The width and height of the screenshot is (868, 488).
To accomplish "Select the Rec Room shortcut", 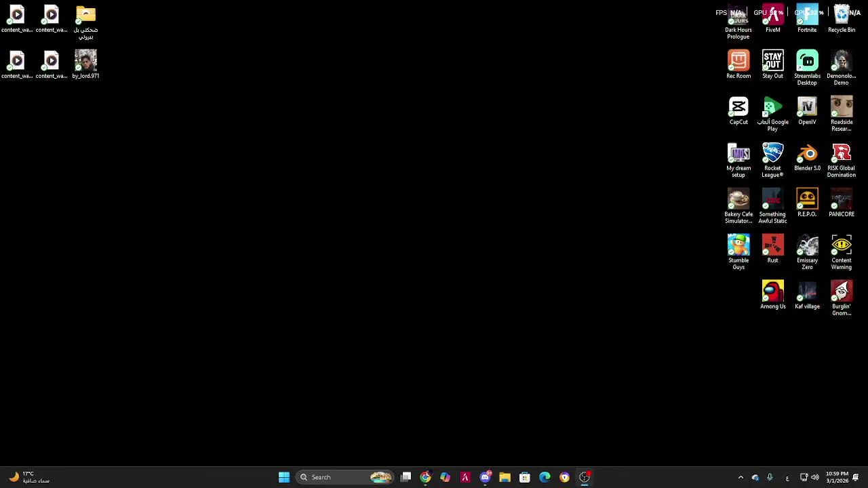I will [738, 65].
